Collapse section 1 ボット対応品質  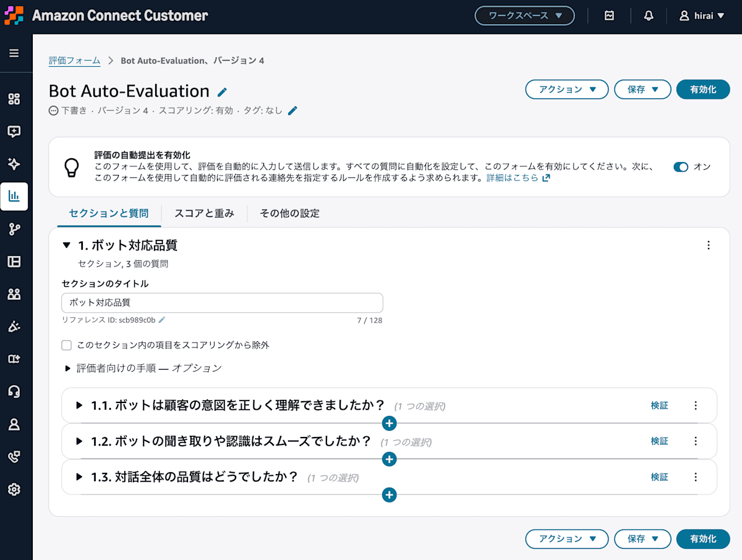click(67, 245)
